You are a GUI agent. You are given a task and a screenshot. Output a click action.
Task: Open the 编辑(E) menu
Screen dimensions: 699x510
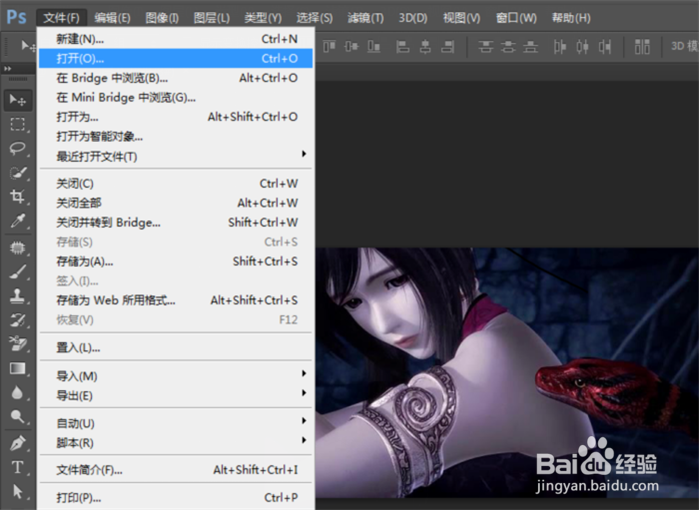pos(112,18)
